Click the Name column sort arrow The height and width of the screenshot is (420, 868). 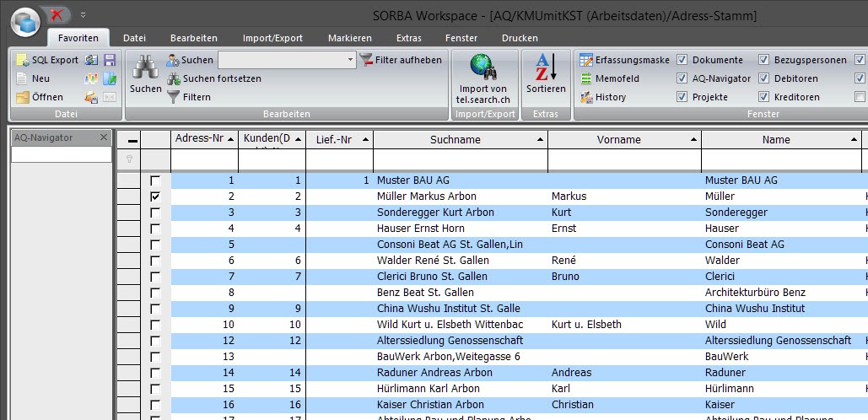pos(855,140)
